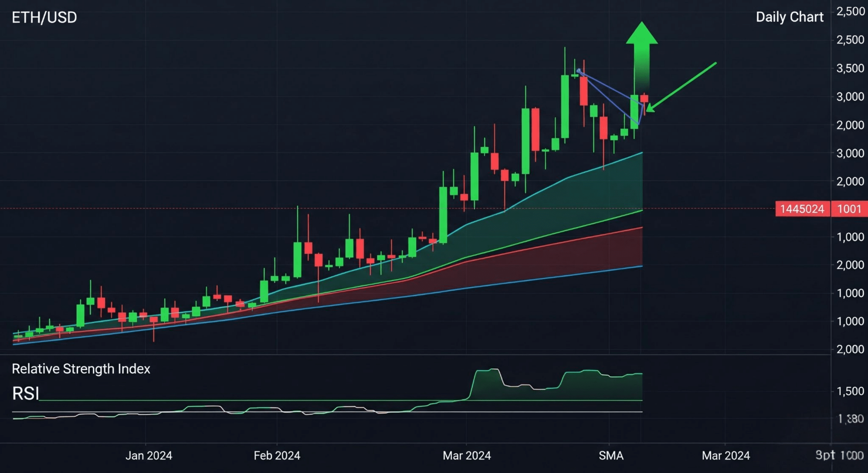Click the SMA label on time axis
This screenshot has width=868, height=473.
pos(611,455)
